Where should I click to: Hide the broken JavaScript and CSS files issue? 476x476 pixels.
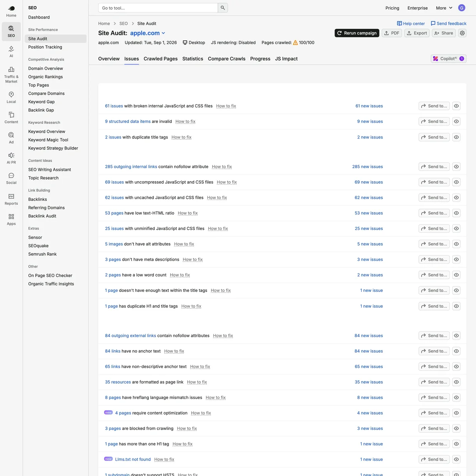point(457,106)
